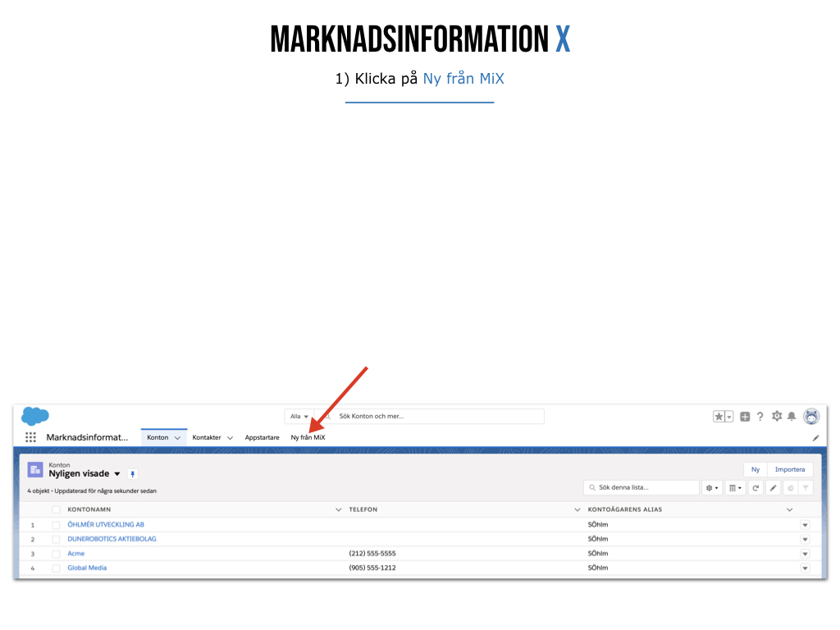Toggle the select-all checkbox in header

coord(57,509)
